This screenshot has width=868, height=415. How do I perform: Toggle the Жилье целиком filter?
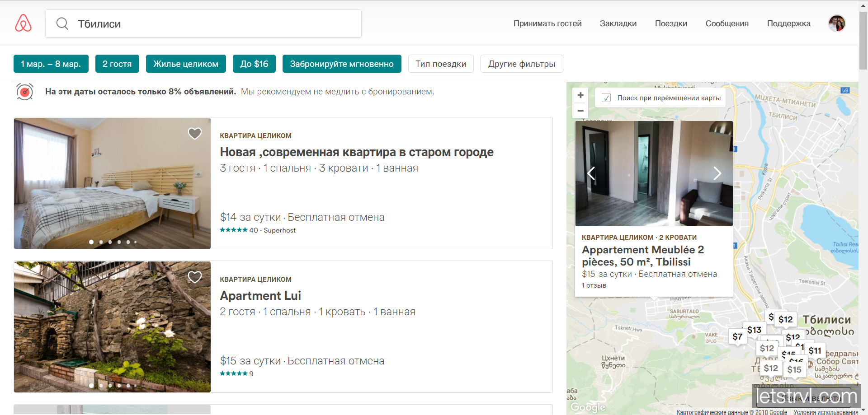point(185,64)
